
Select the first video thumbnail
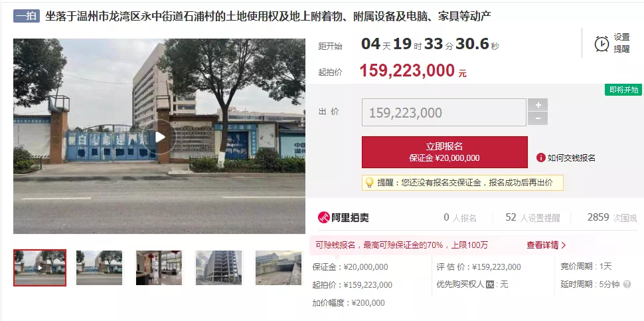tap(40, 268)
